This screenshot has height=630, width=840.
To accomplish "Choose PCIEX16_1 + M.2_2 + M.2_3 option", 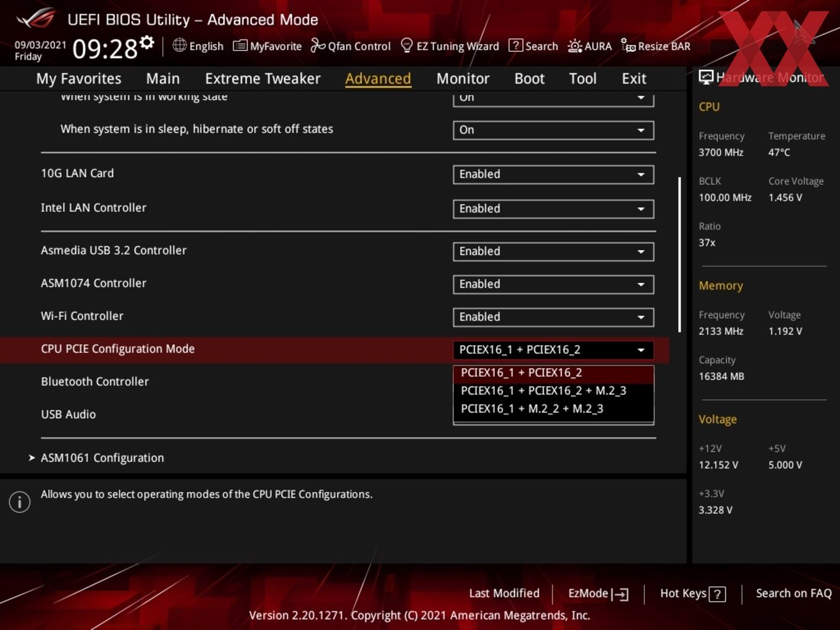I will (x=553, y=409).
